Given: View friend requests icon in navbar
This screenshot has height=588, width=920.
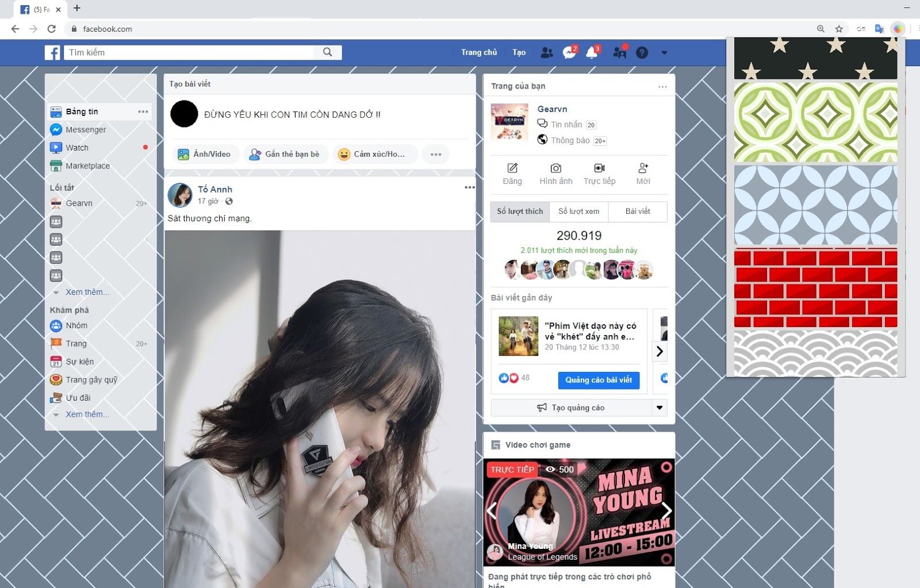Looking at the screenshot, I should click(547, 52).
